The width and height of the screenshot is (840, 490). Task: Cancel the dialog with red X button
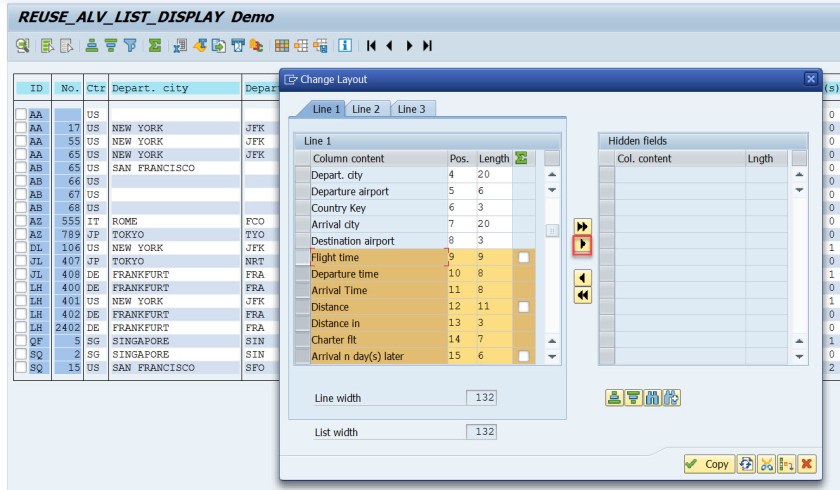coord(807,464)
